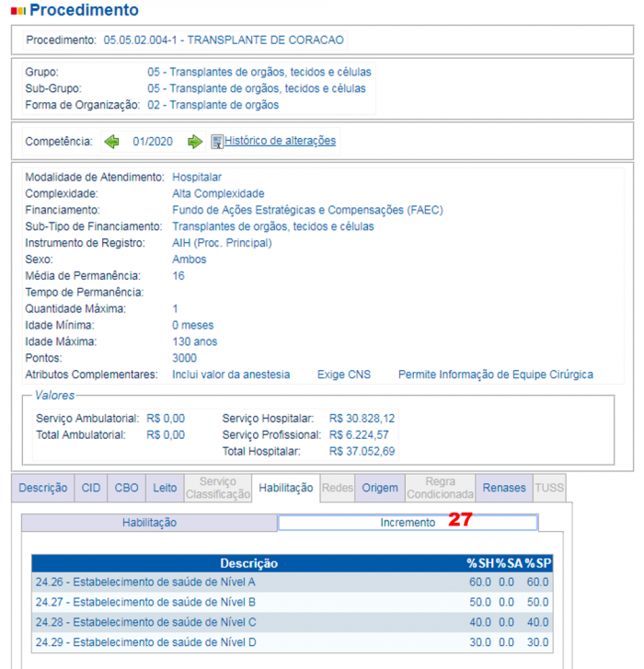Select the main Habilitação tab beside Redes

[x=286, y=488]
